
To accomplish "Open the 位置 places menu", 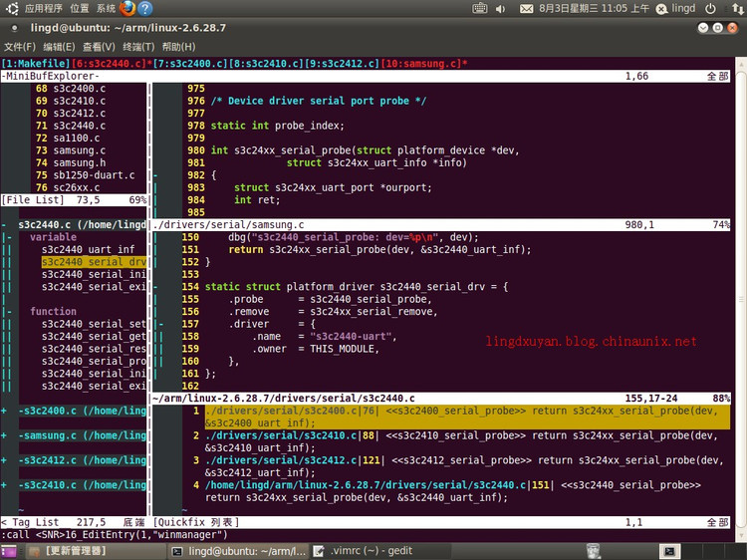I will pos(79,8).
